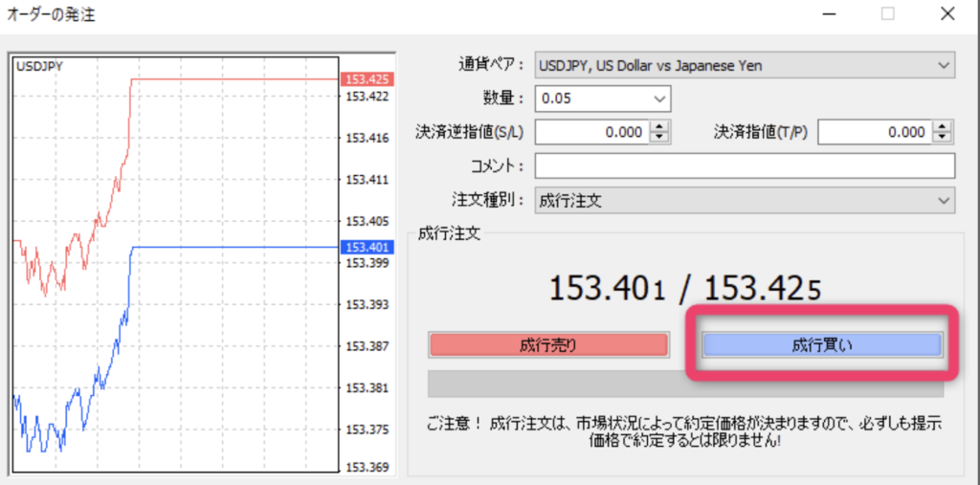
Task: Increase 決済逆指値(S/L) with the up arrow
Action: point(658,127)
